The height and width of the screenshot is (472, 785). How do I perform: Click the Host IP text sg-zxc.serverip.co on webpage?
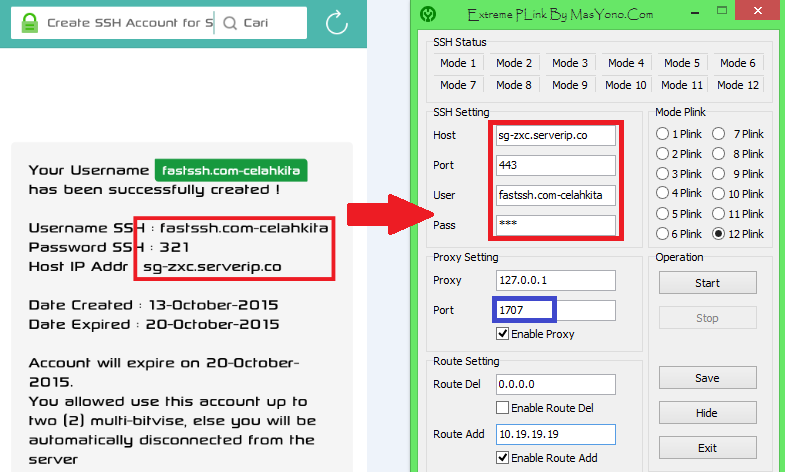tap(212, 267)
